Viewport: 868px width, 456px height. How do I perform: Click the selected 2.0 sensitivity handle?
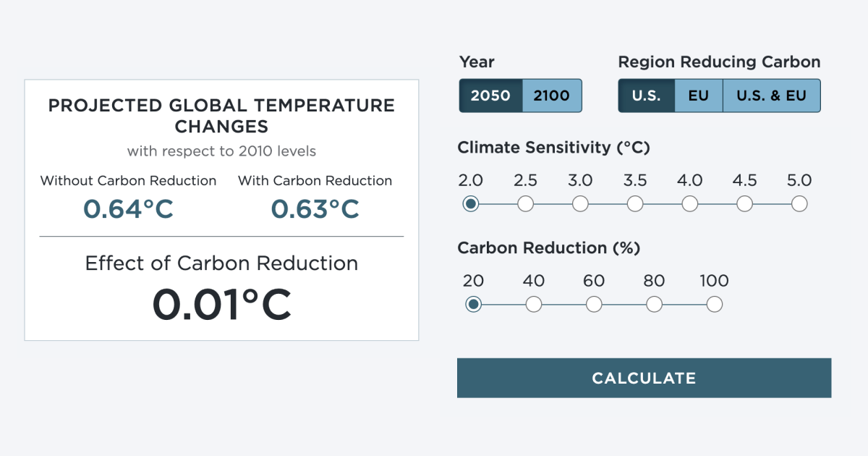[x=470, y=203]
